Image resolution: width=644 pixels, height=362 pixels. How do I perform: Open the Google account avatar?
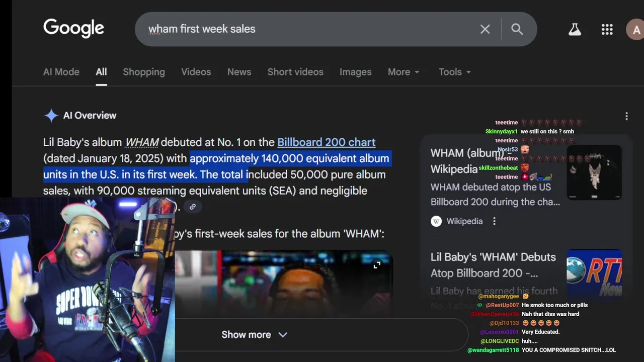635,30
